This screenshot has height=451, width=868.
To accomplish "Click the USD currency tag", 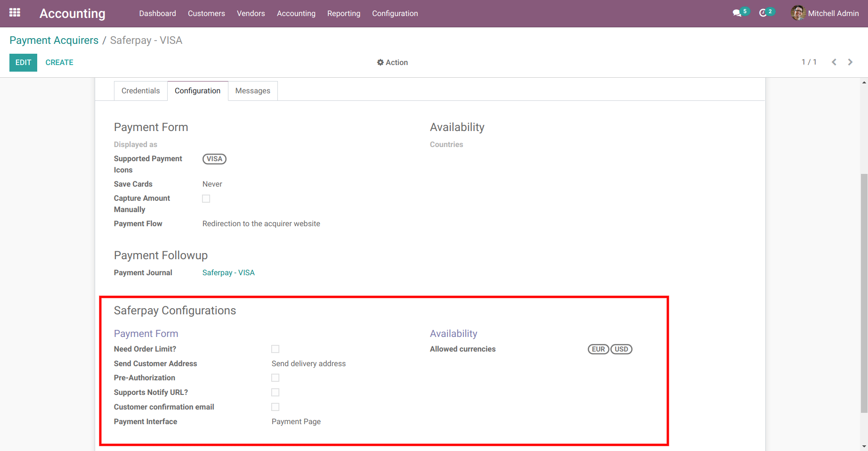I will pos(621,349).
